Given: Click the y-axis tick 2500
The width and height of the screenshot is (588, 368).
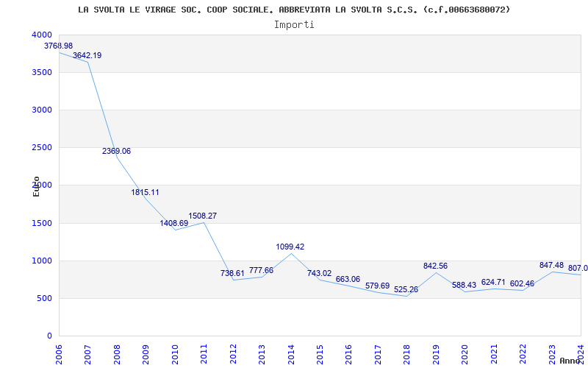Looking at the screenshot, I should click(40, 148).
